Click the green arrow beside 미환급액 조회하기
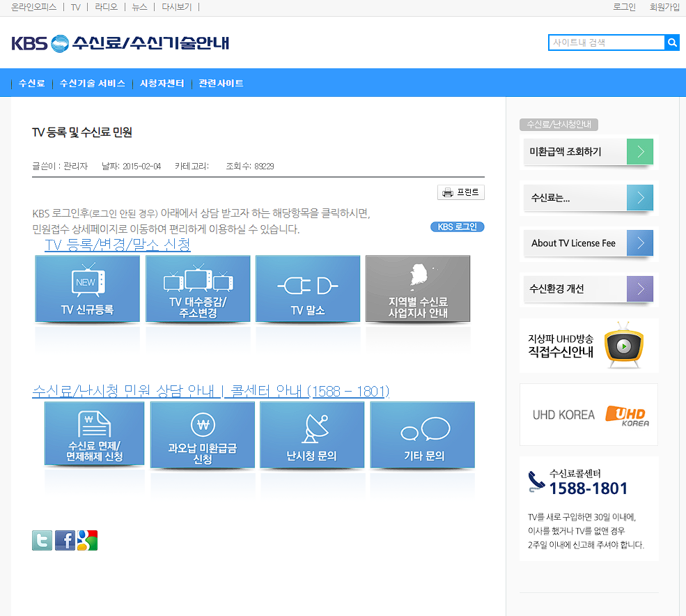 pyautogui.click(x=640, y=151)
